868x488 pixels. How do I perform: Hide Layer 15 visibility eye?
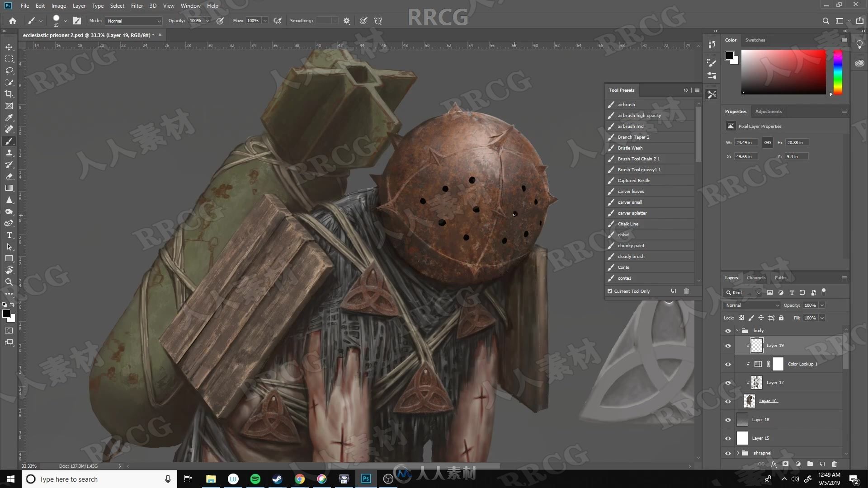point(728,438)
